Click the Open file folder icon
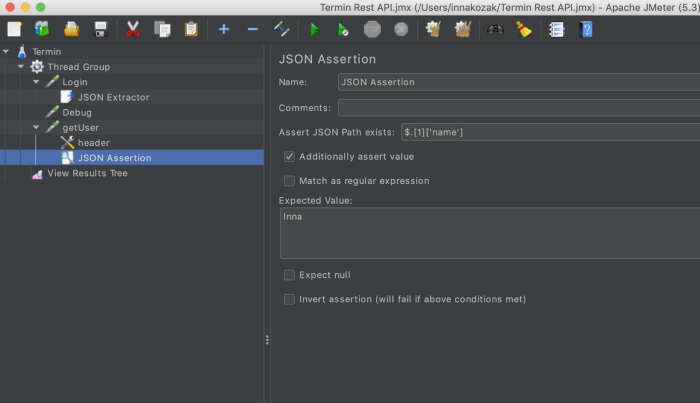Screen dimensions: 700x403 coord(71,29)
